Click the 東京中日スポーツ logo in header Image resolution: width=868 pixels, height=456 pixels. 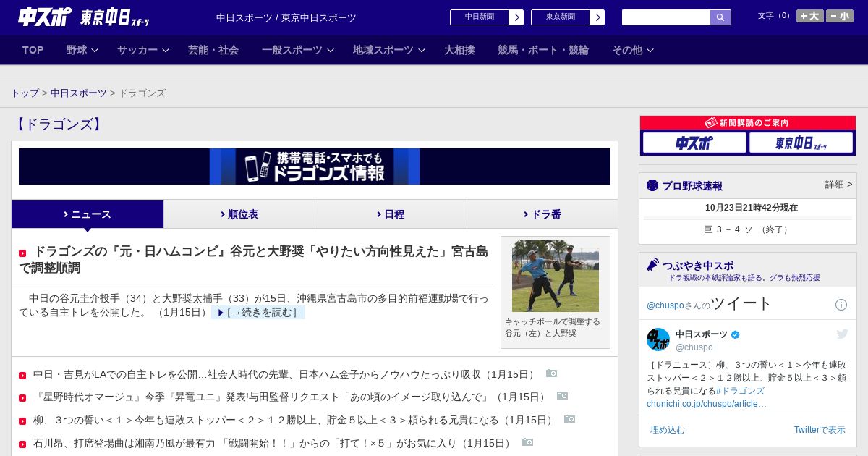(115, 17)
